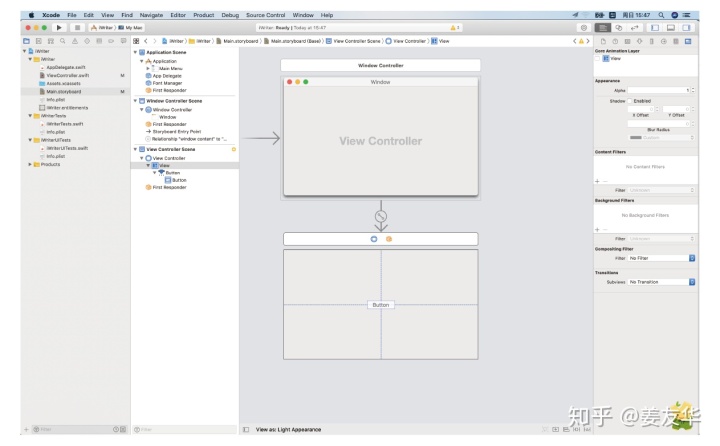Open the Identity inspector icon
Image resolution: width=720 pixels, height=446 pixels.
(627, 41)
